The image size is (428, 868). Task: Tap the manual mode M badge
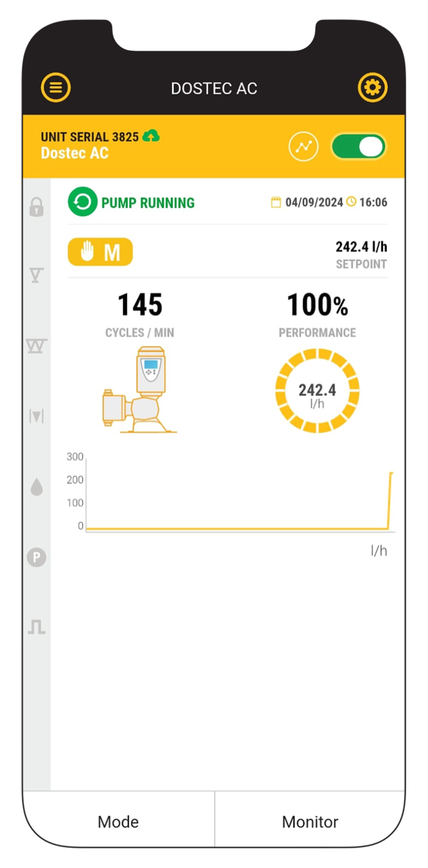(100, 252)
